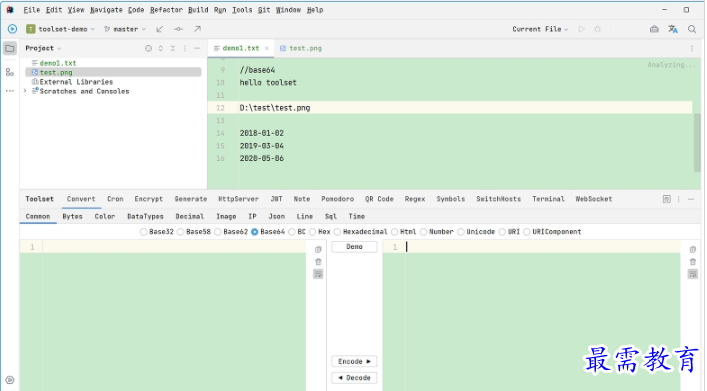Viewport: 707px width, 391px height.
Task: Switch to the Encrypt toolset tab
Action: pyautogui.click(x=148, y=199)
